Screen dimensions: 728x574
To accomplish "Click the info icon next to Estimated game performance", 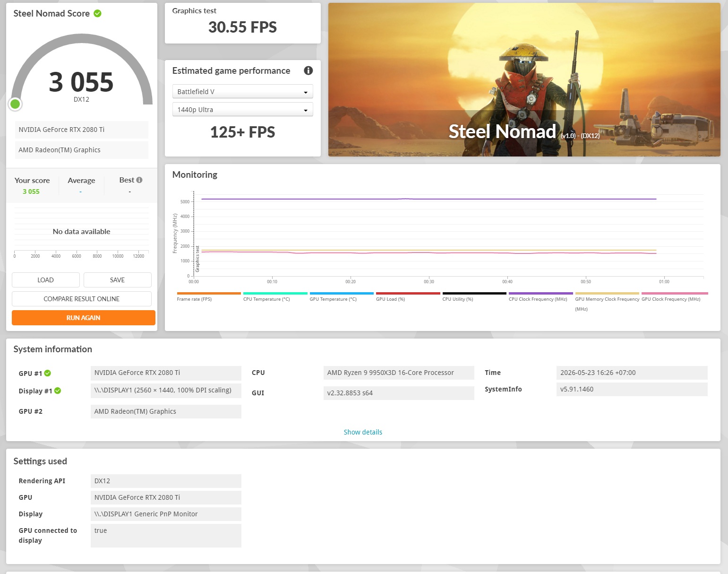I will pos(308,70).
